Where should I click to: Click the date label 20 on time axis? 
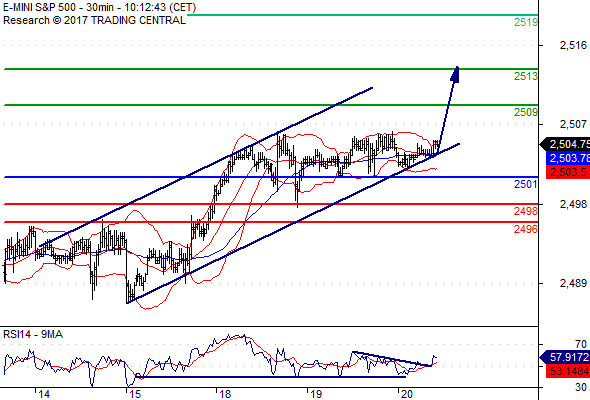point(406,394)
